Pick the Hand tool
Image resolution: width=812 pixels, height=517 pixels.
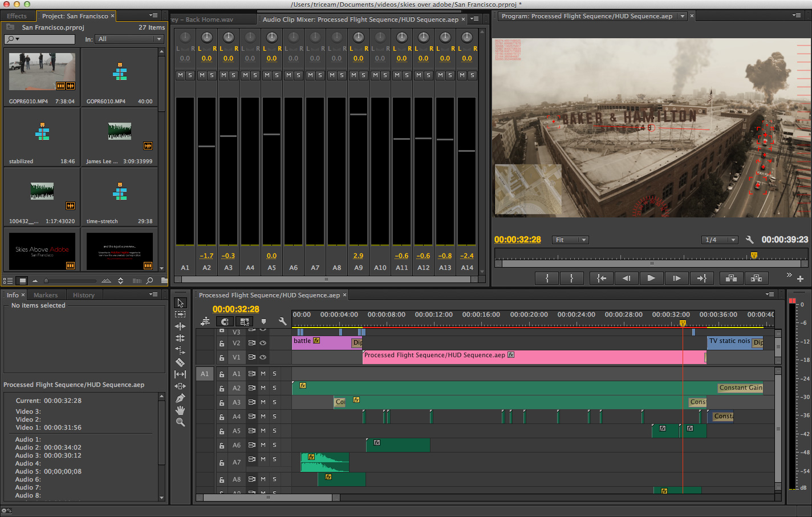pyautogui.click(x=180, y=410)
